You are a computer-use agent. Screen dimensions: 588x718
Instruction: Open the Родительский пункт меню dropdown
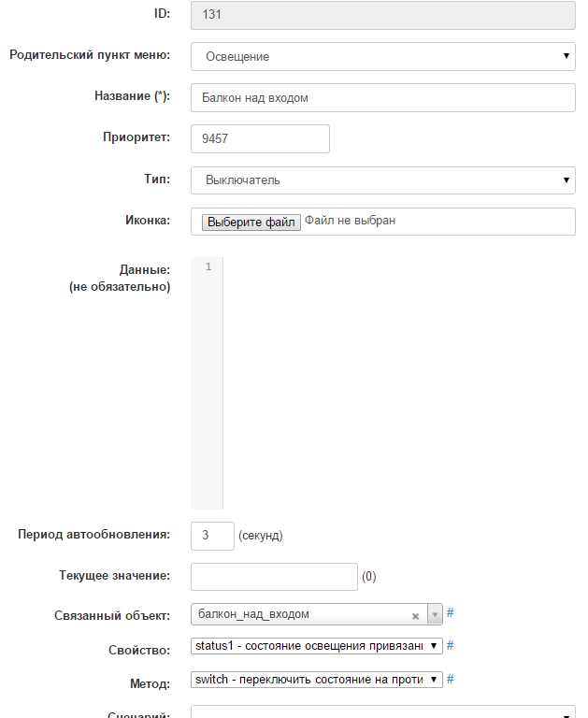tap(382, 56)
